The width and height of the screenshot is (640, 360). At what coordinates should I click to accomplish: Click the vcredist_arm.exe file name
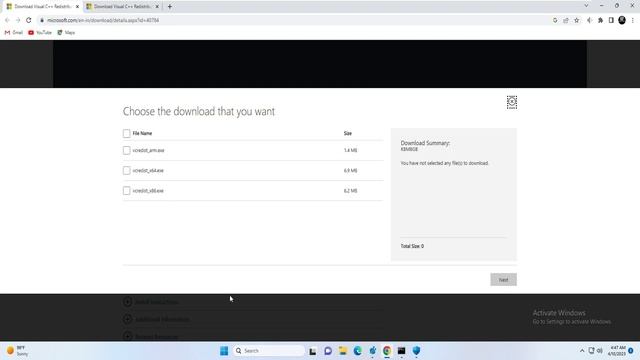(148, 150)
